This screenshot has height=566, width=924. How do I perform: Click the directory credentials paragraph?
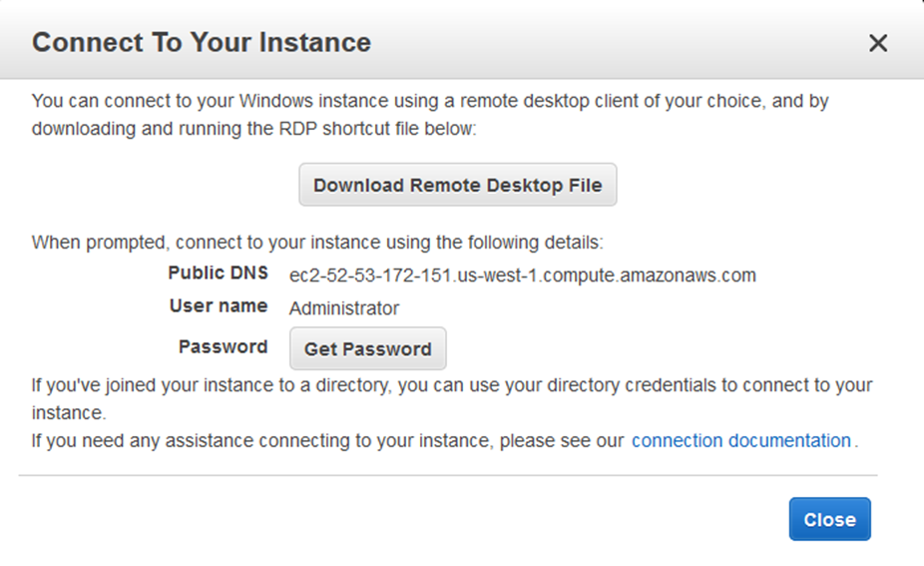(451, 385)
